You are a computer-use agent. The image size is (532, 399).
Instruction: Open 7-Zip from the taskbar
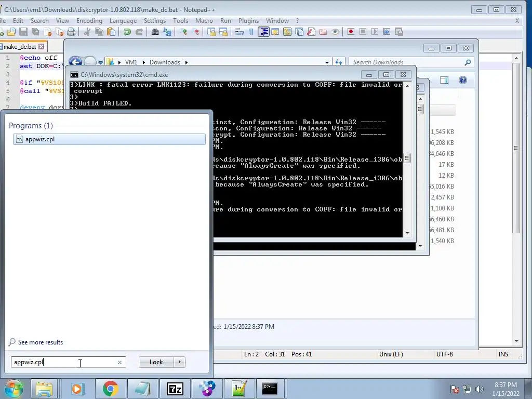coord(175,389)
